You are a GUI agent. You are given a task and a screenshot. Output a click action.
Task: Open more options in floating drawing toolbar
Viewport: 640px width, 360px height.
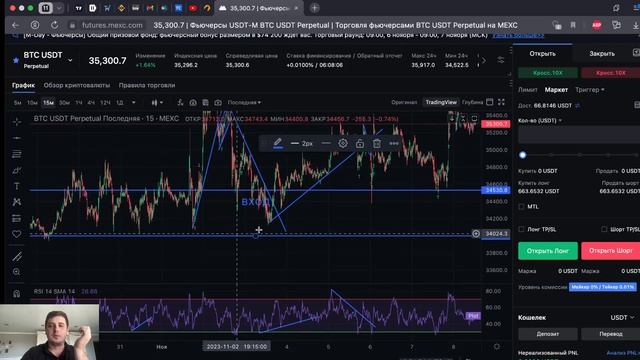pos(394,143)
